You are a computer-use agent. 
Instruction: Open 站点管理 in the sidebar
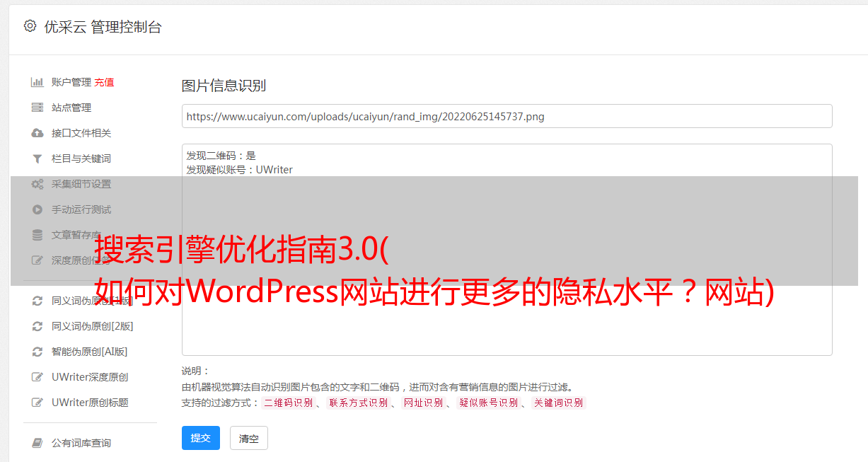tap(71, 108)
